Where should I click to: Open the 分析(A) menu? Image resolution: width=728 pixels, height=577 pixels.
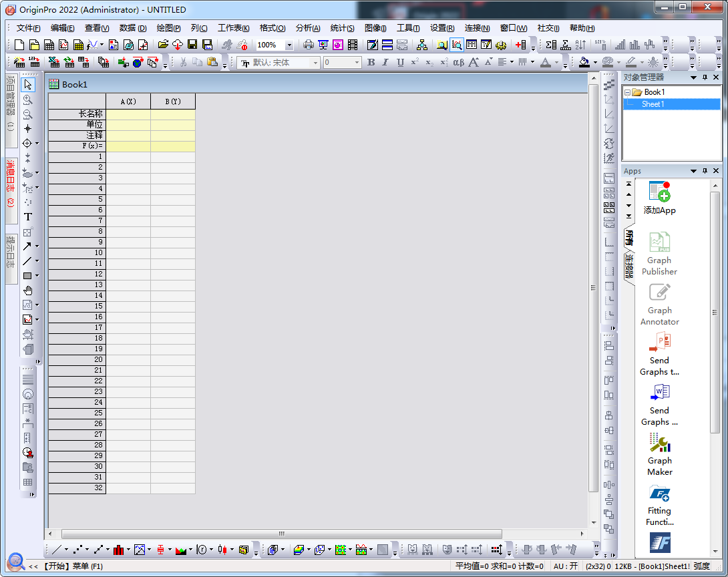[x=308, y=28]
